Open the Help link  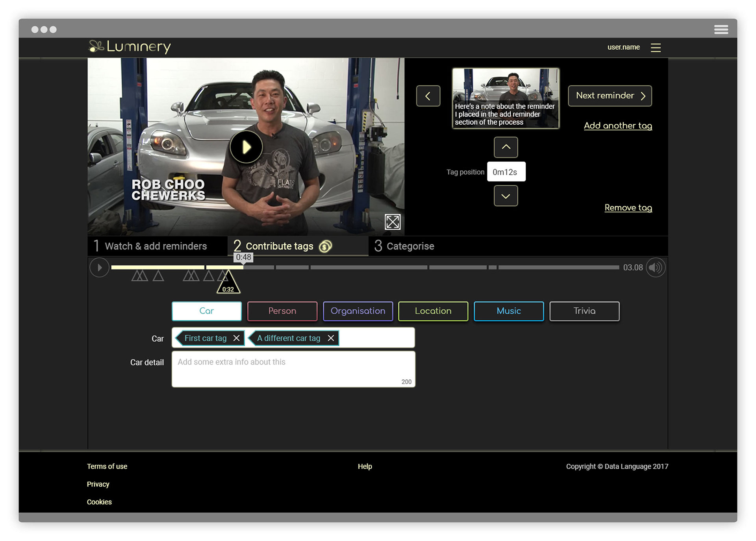click(x=365, y=466)
